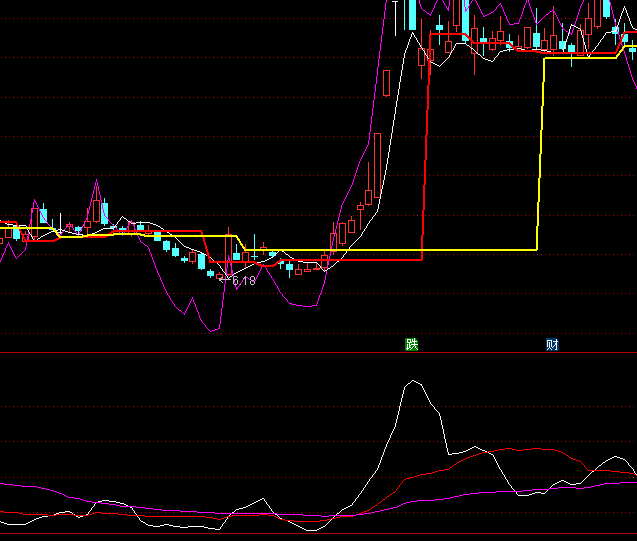Click the green 跌 event marker icon

(x=411, y=345)
